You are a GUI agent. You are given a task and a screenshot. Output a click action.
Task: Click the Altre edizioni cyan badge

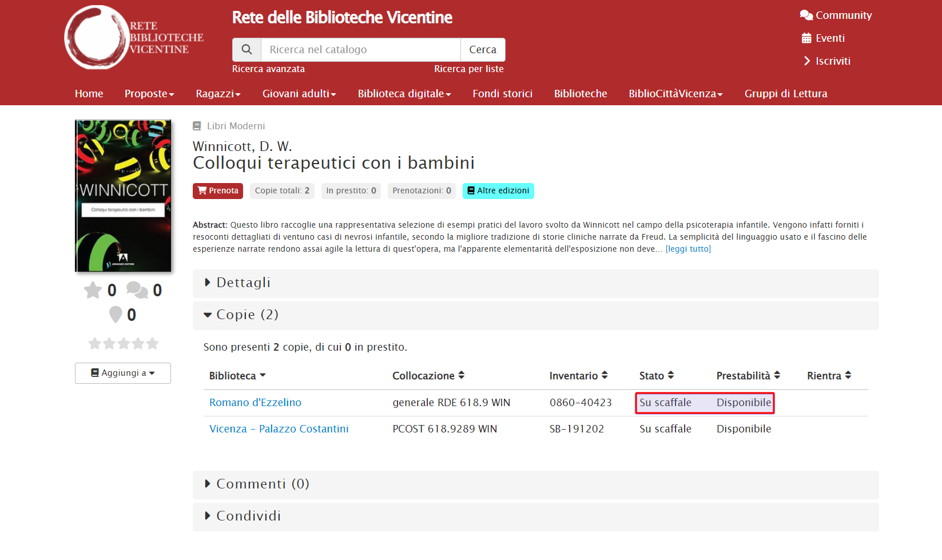pyautogui.click(x=498, y=191)
